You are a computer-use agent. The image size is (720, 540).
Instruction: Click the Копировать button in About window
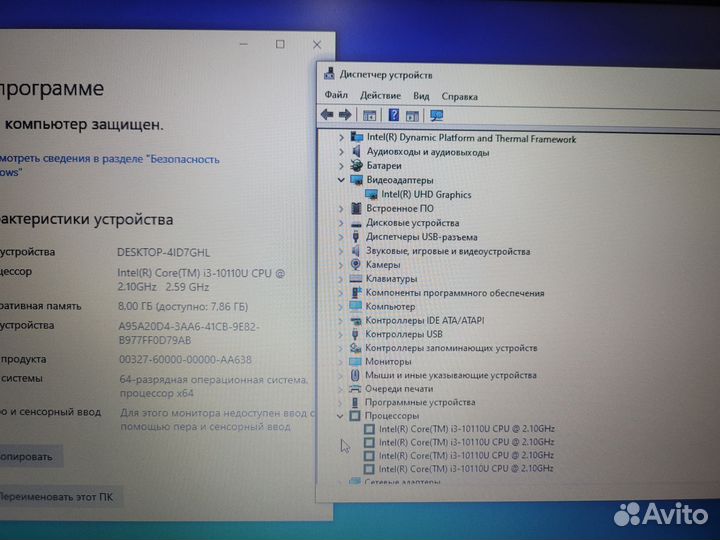[x=30, y=457]
